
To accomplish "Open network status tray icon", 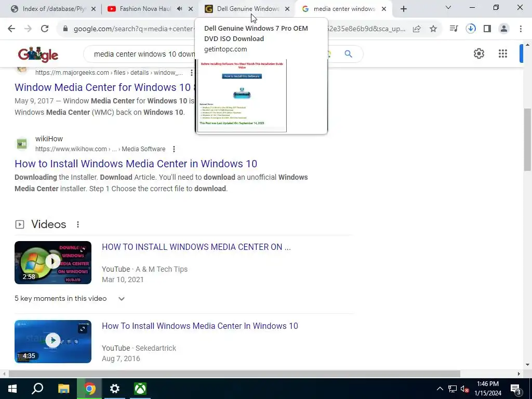I will click(x=453, y=389).
